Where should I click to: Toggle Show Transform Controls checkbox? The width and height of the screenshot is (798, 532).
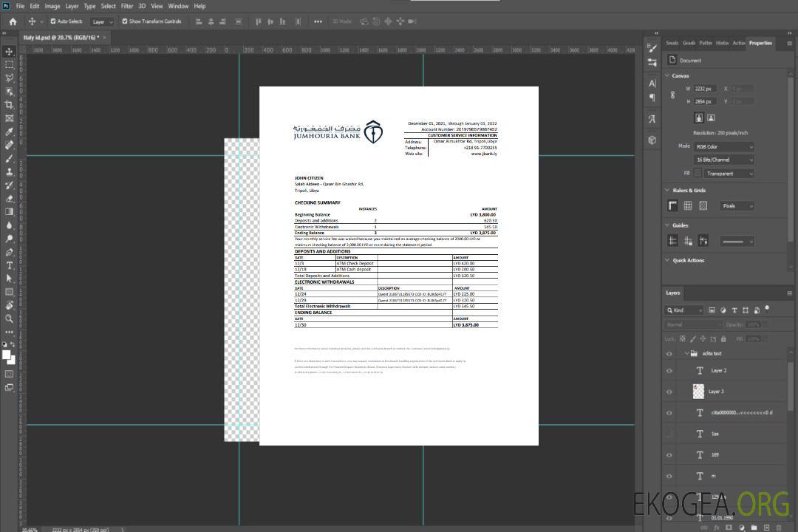coord(125,21)
